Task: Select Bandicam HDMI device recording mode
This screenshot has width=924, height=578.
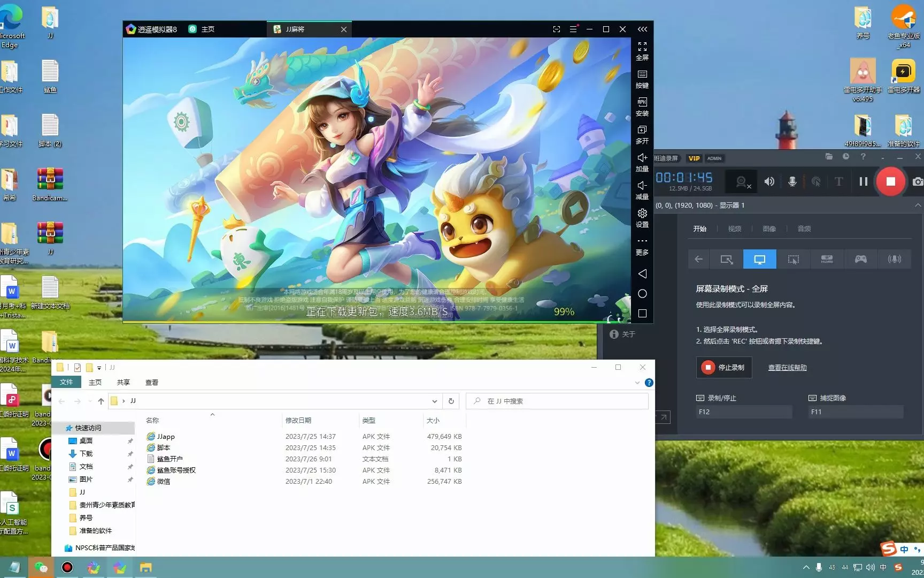Action: coord(827,260)
